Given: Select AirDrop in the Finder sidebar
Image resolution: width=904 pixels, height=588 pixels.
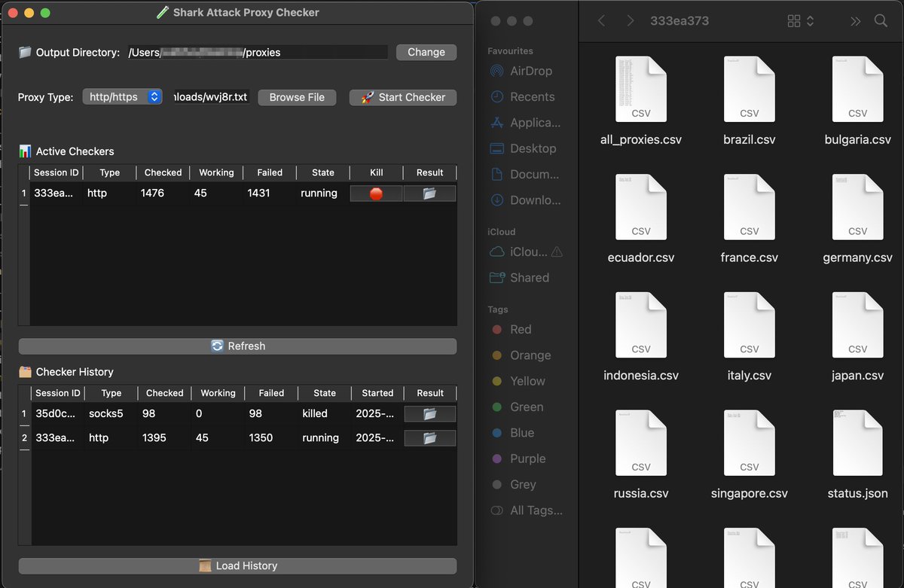Looking at the screenshot, I should (530, 71).
